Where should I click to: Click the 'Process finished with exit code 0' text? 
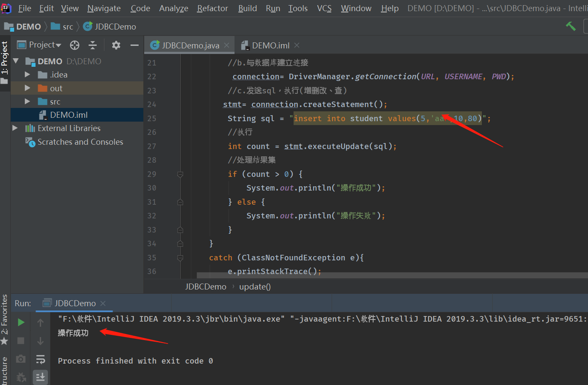pos(135,361)
